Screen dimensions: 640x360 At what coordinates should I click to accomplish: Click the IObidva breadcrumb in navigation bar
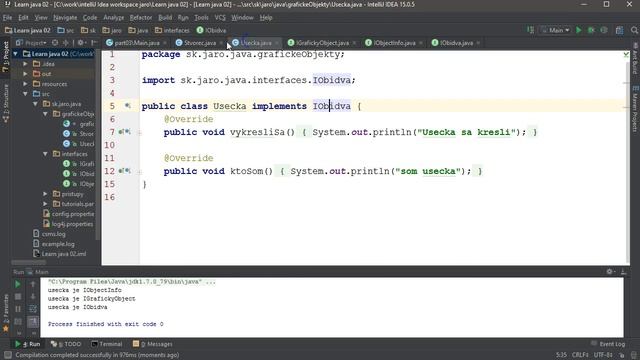pos(211,30)
